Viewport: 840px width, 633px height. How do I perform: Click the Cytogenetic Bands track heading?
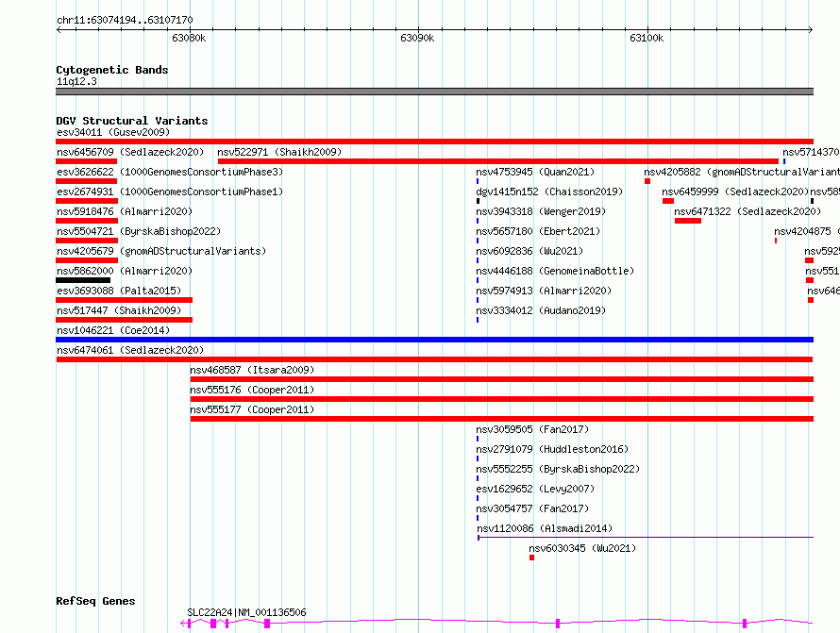point(112,70)
